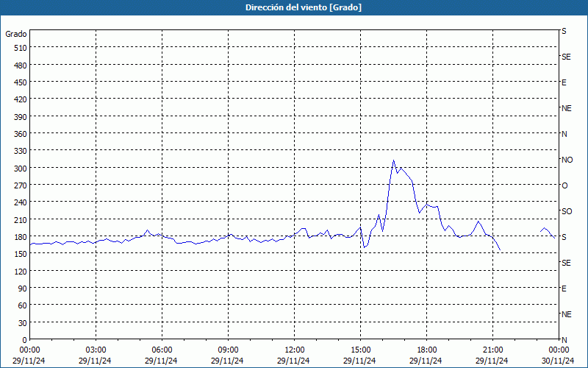The image size is (588, 368).
Task: Click the "0" y-axis value
Action: pos(25,340)
